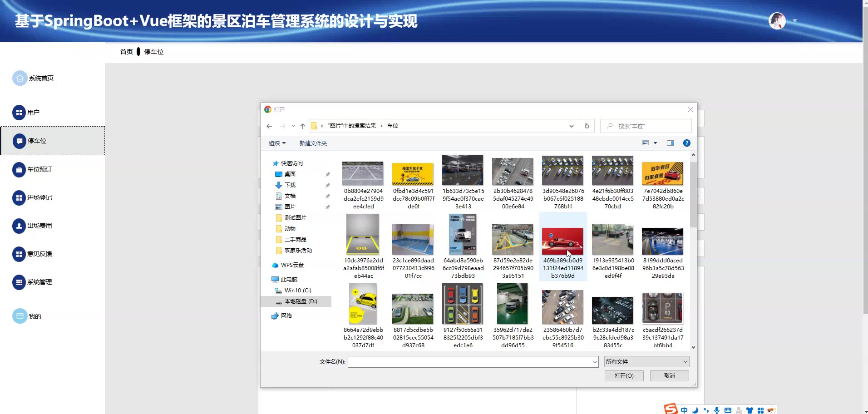The image size is (868, 414).
Task: Refresh the file dialog folder view
Action: pos(587,126)
